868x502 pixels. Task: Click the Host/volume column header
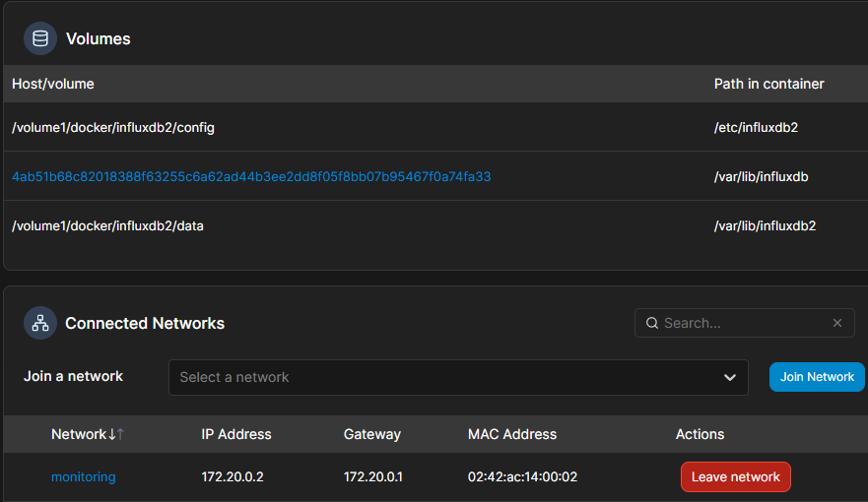53,84
